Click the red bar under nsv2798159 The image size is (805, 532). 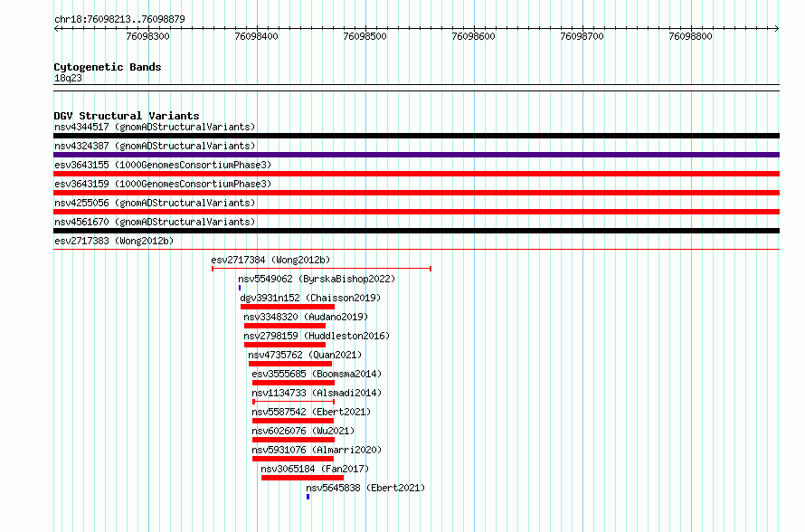pyautogui.click(x=285, y=345)
